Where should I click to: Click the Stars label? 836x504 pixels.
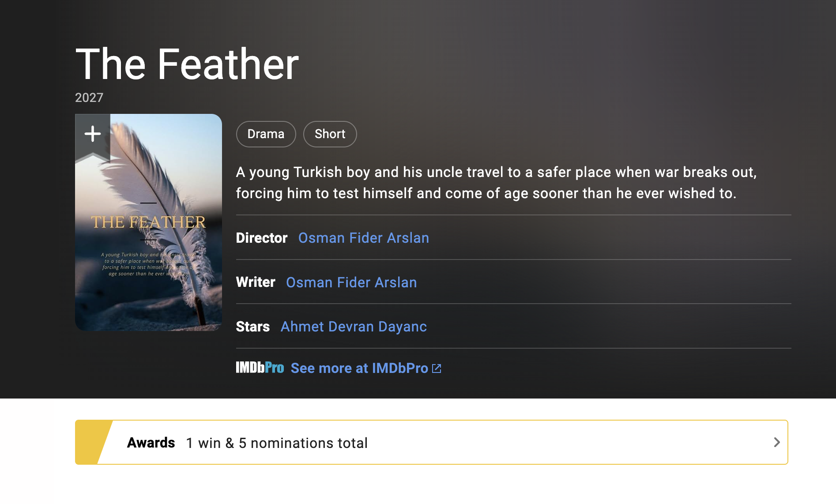(x=252, y=327)
